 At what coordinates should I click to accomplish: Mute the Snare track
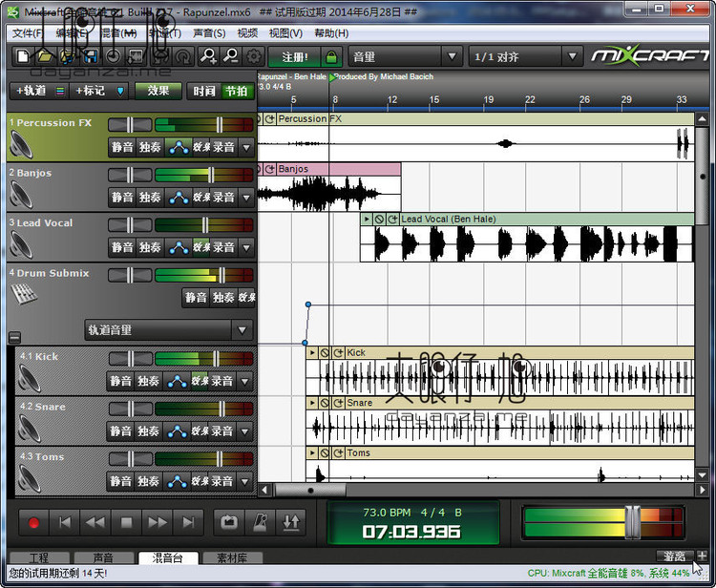click(x=120, y=430)
